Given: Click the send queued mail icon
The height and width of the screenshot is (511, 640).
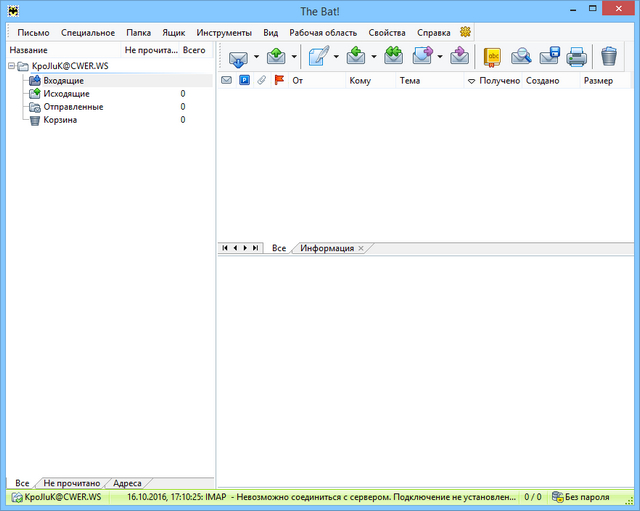Looking at the screenshot, I should tap(275, 57).
